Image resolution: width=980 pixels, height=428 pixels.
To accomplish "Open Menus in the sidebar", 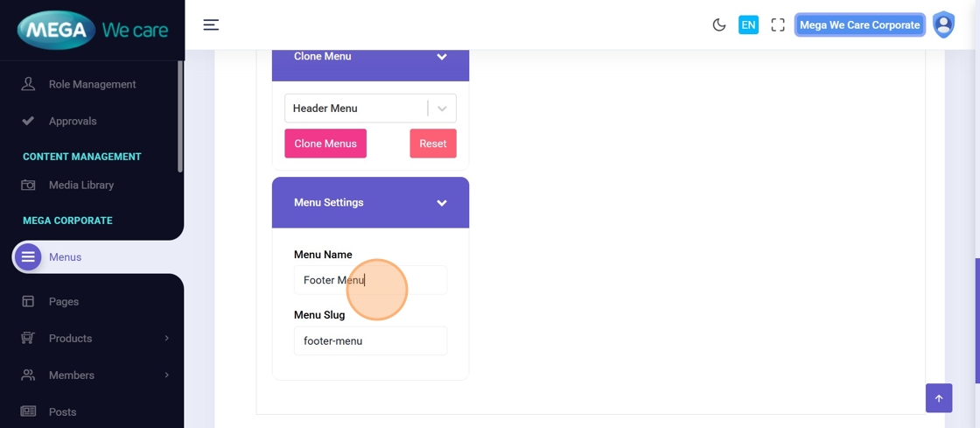I will tap(65, 257).
